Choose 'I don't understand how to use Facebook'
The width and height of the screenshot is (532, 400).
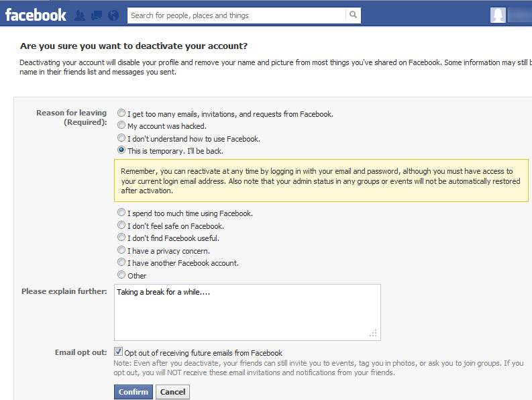(x=121, y=138)
